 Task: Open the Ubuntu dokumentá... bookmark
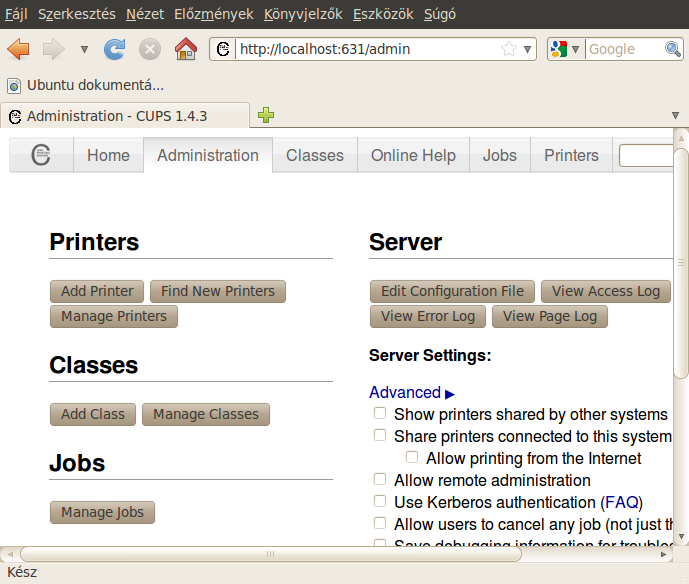tap(86, 85)
